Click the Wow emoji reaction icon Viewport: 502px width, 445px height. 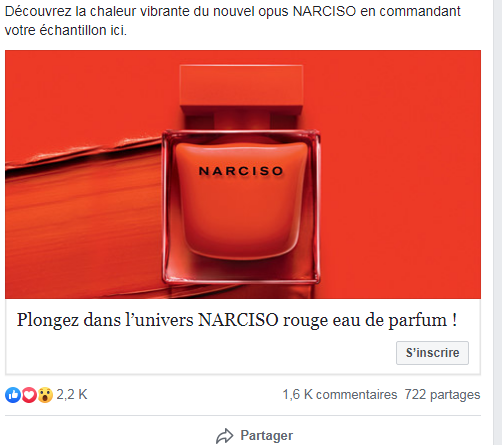(x=45, y=395)
